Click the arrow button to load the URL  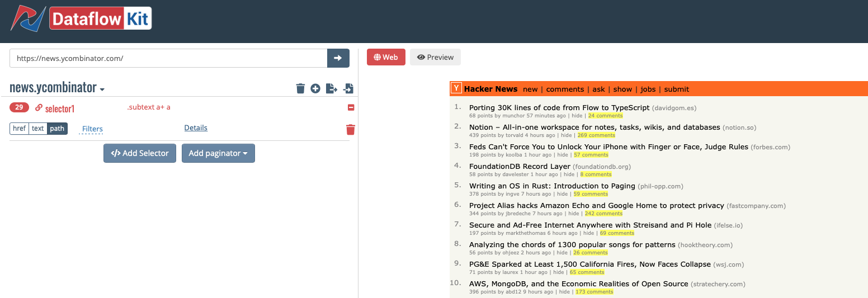point(338,58)
